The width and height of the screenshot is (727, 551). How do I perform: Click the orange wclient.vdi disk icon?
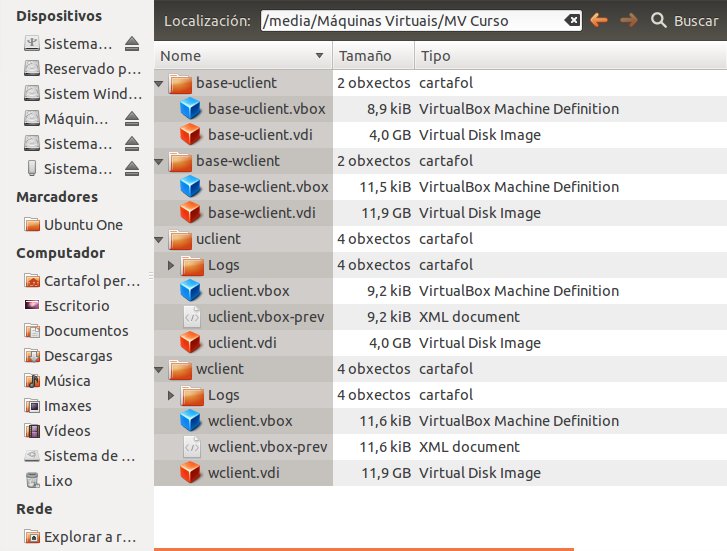pos(190,473)
